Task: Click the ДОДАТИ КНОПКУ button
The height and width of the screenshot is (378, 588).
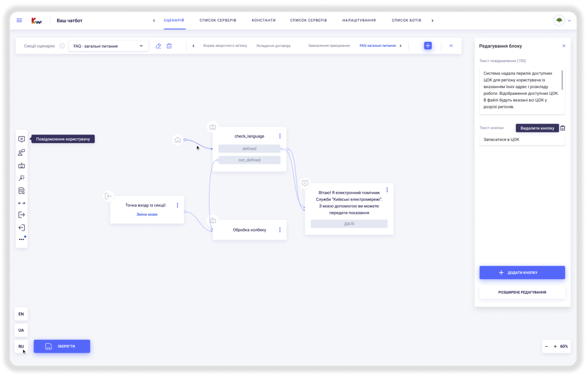Action: 522,273
